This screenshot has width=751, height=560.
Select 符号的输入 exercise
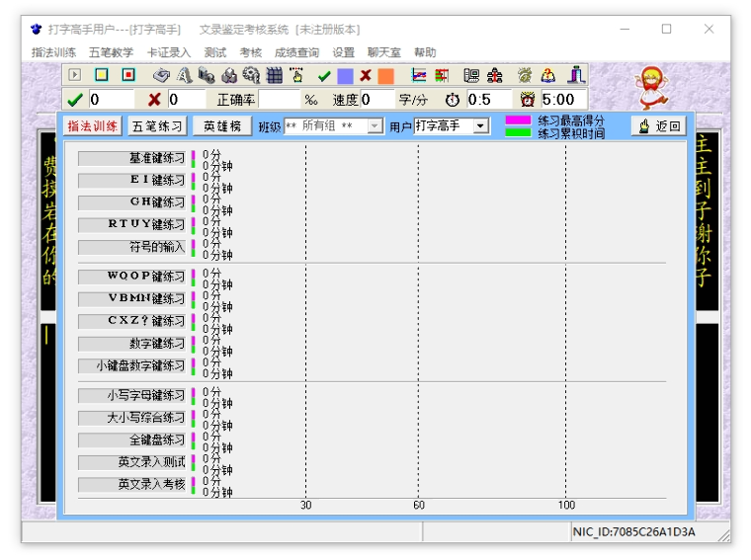pos(131,248)
